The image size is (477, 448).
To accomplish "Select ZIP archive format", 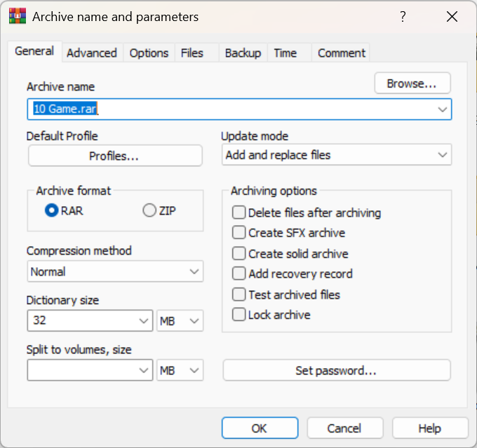I will pyautogui.click(x=159, y=210).
